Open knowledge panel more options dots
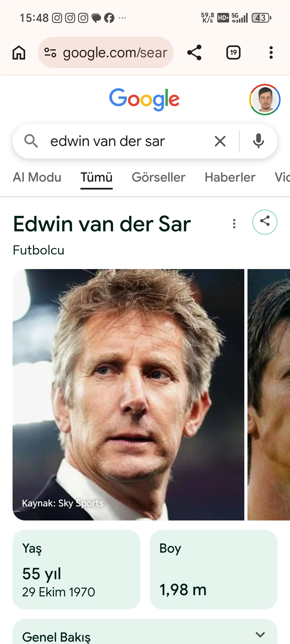The width and height of the screenshot is (290, 644). 234,224
